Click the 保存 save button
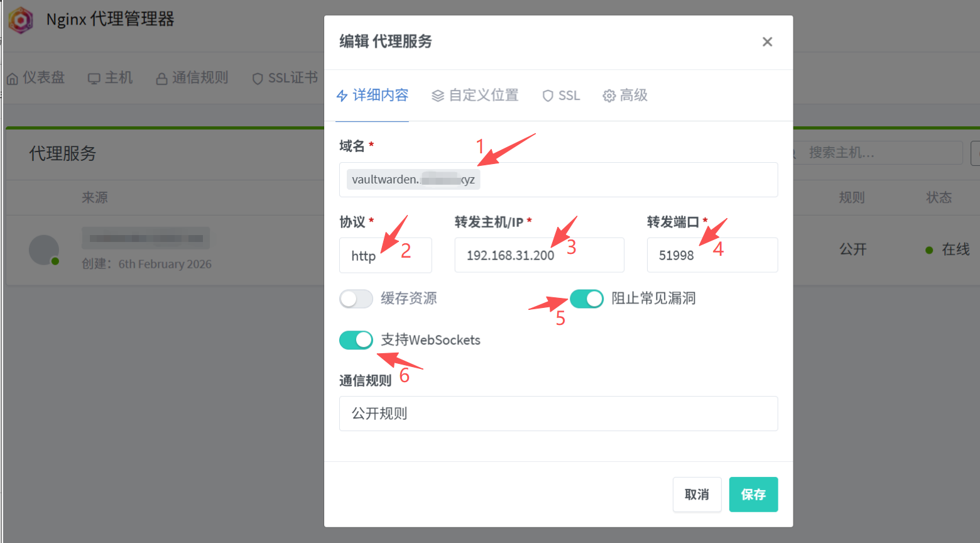Viewport: 980px width, 543px height. pos(753,495)
